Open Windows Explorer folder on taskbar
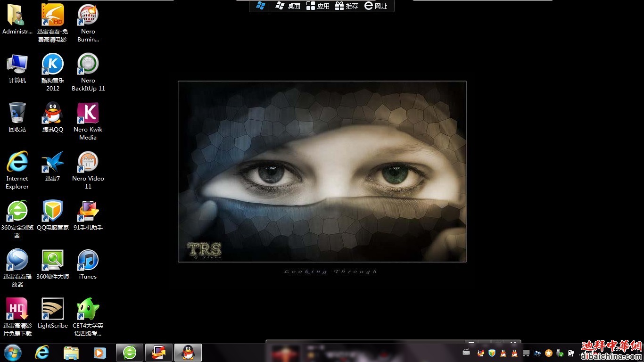Viewport: 644px width, 362px height. pyautogui.click(x=71, y=353)
